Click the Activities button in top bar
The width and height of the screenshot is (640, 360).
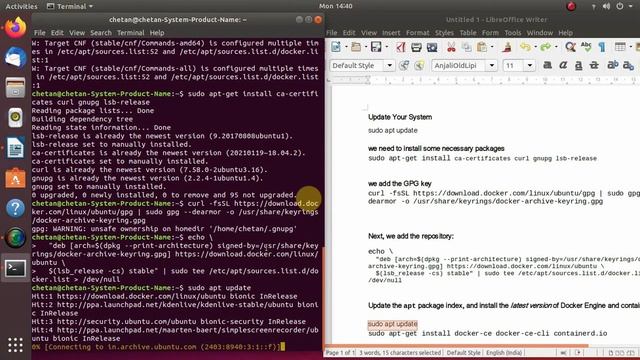pyautogui.click(x=21, y=6)
